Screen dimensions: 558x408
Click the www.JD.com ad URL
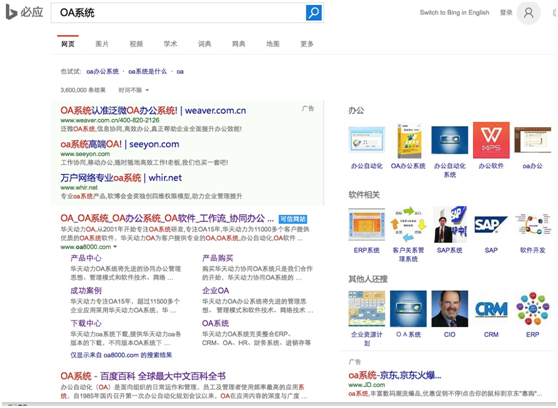coord(367,385)
